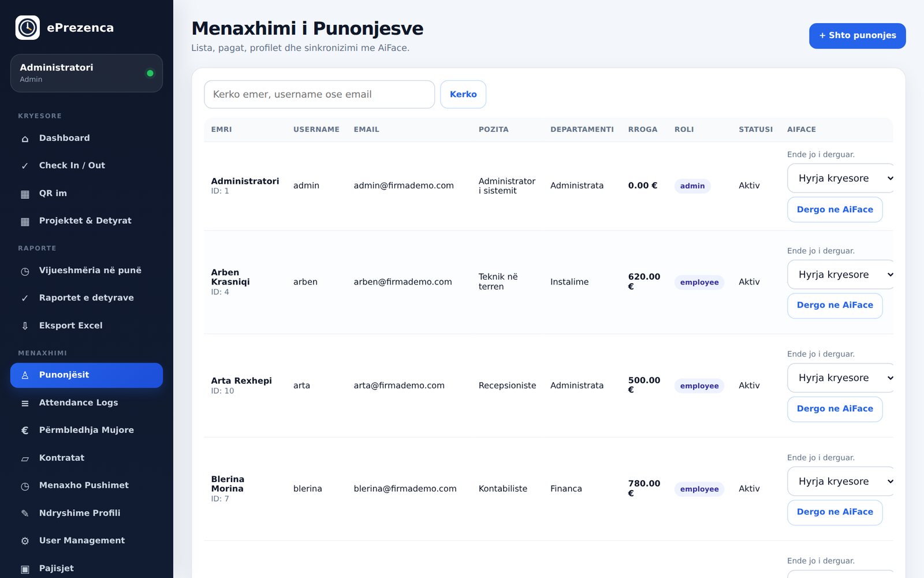Viewport: 924px width, 578px height.
Task: Click Dergo ne AiFace for Arta Rexhepi
Action: coord(835,409)
